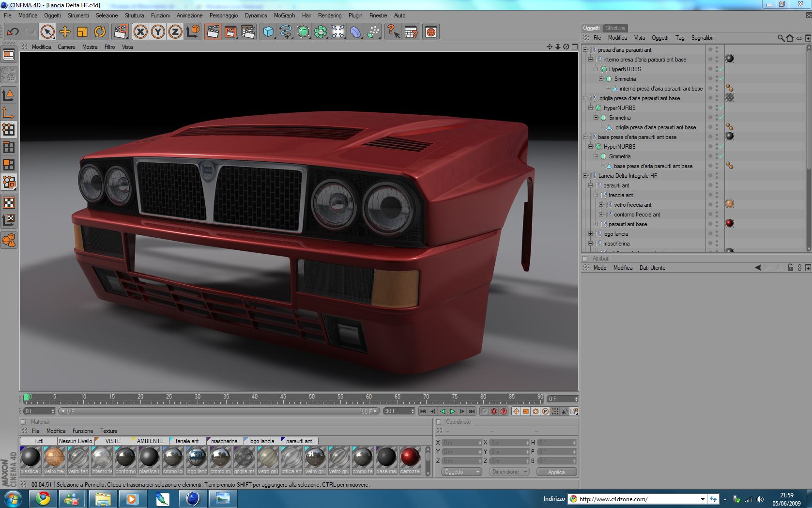Toggle the Y axis lock

point(158,32)
